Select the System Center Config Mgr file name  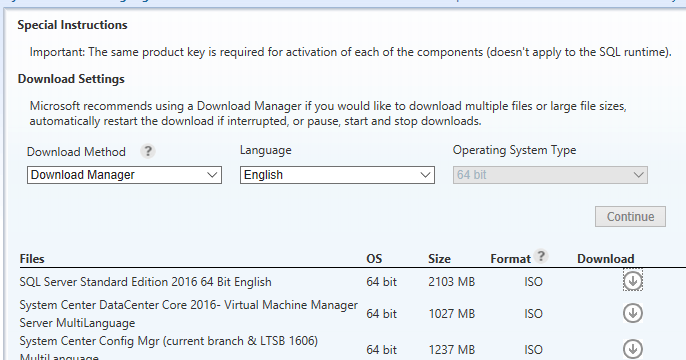coord(168,349)
